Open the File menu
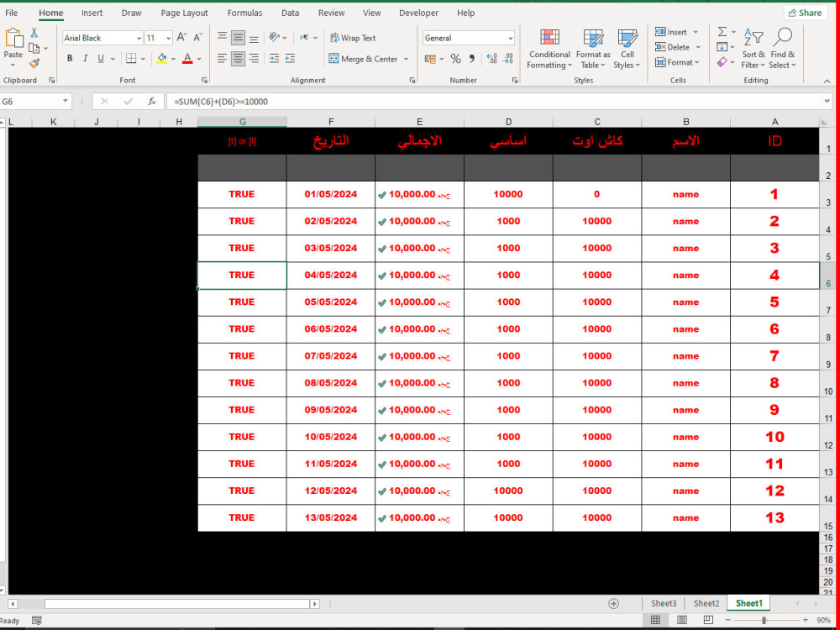840x630 pixels. 11,13
